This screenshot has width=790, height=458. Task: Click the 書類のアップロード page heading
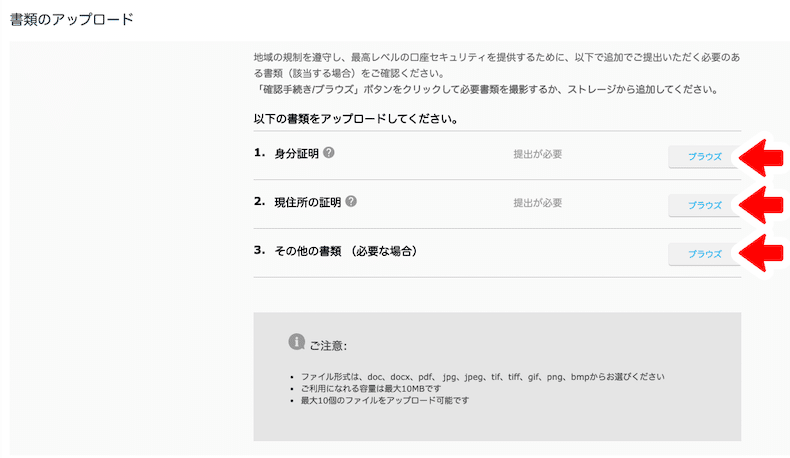click(71, 19)
